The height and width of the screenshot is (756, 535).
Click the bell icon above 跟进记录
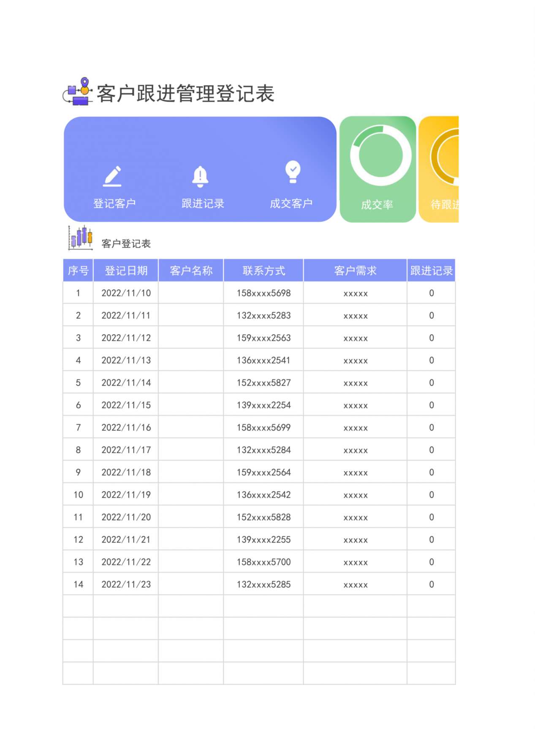click(200, 177)
